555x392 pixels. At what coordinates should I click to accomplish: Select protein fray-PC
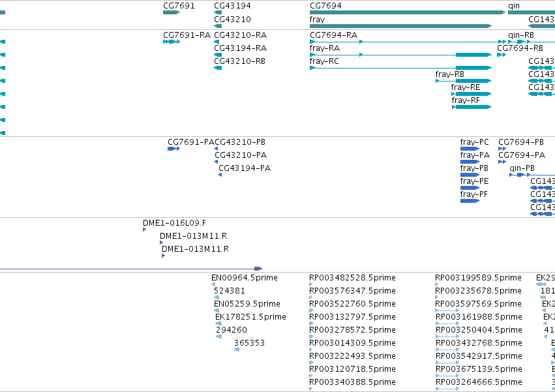[470, 149]
